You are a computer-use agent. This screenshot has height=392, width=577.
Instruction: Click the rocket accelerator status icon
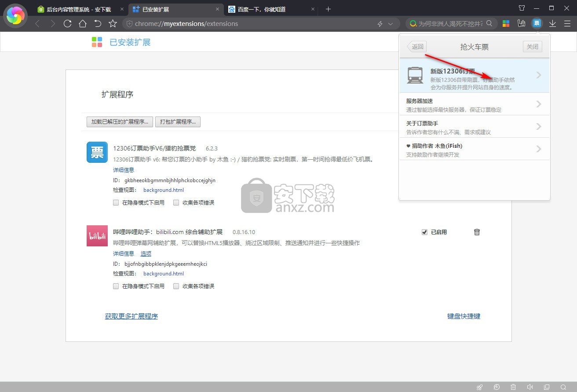(x=480, y=387)
